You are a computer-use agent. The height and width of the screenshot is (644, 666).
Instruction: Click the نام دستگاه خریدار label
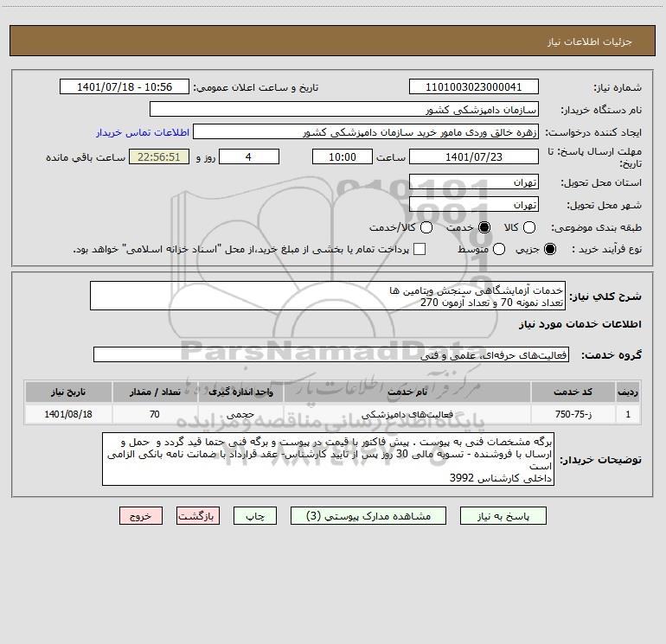click(601, 111)
